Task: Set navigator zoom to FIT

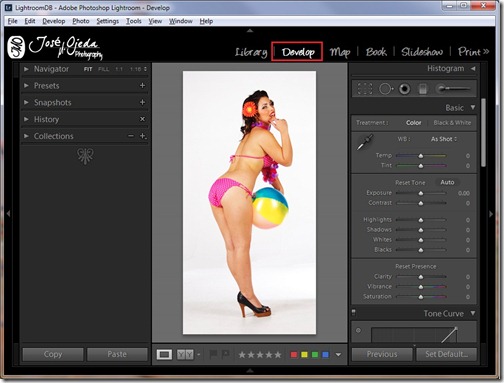Action: pyautogui.click(x=88, y=69)
